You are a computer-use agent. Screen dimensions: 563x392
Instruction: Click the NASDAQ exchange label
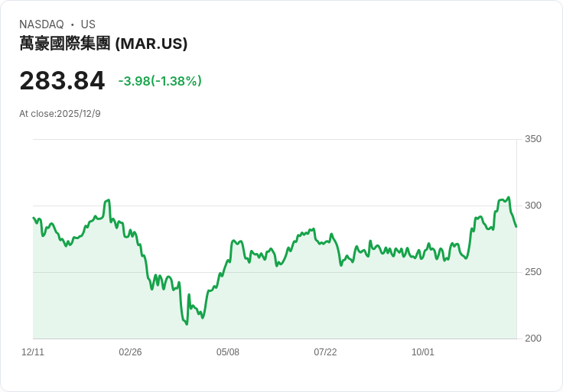(41, 24)
